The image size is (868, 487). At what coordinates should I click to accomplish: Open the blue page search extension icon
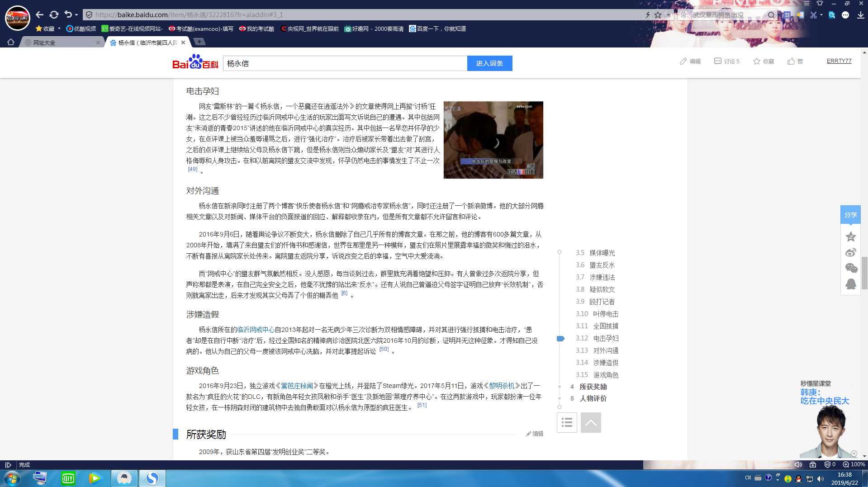coord(832,15)
